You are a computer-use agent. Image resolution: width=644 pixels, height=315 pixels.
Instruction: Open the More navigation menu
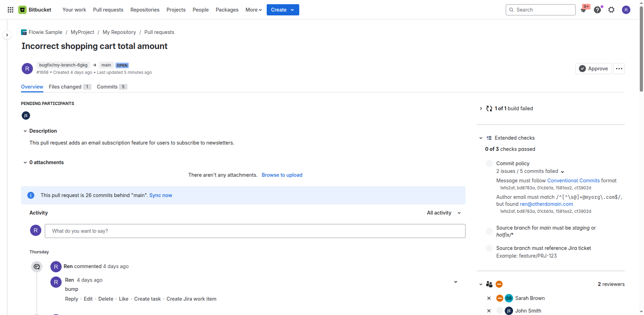coord(253,10)
